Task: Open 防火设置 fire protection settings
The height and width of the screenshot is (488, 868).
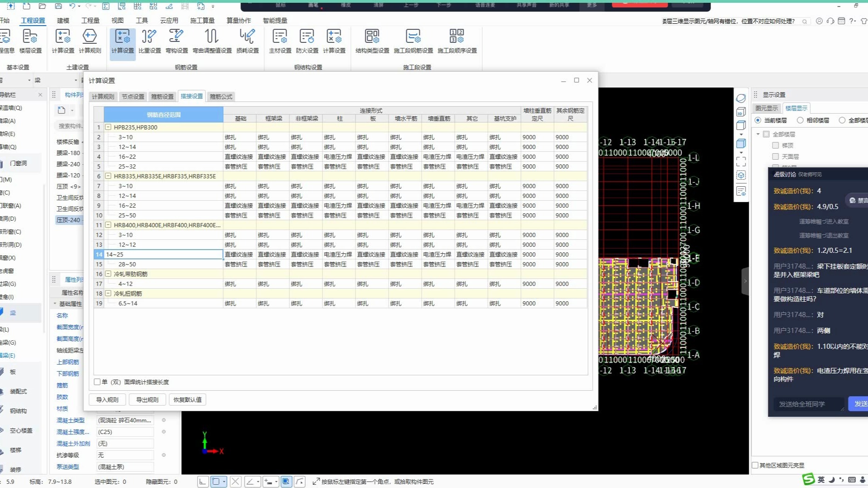Action: (307, 41)
